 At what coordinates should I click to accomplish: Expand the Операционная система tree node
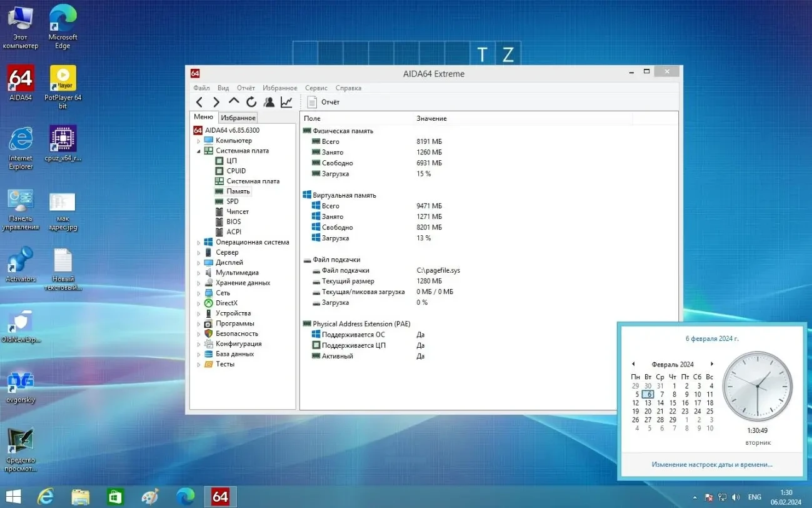[199, 243]
